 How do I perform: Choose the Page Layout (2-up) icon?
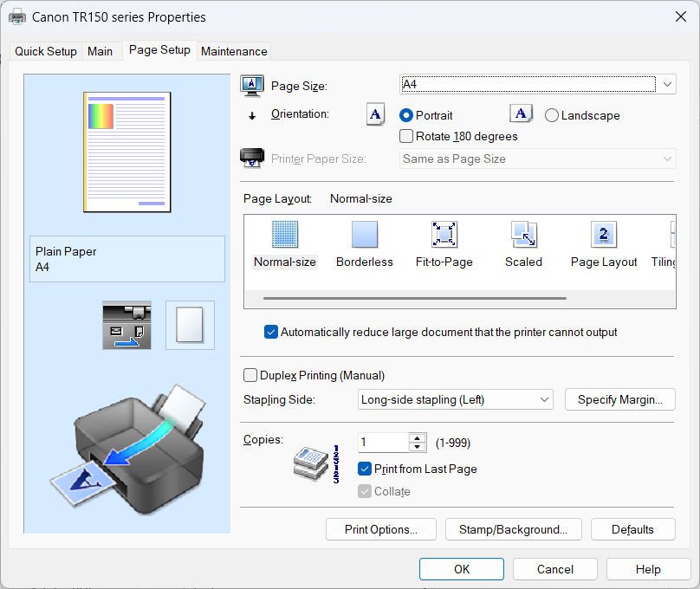point(604,234)
